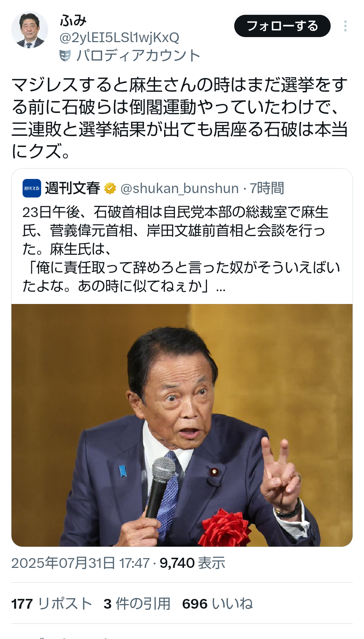Open the three-dot more options menu
364x639 pixels.
click(x=345, y=26)
